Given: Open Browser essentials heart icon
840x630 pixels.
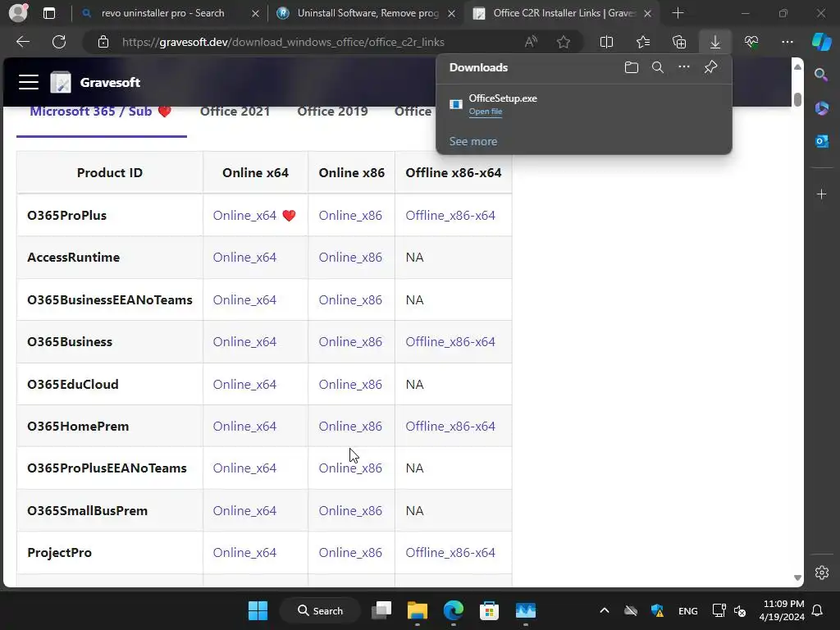Looking at the screenshot, I should [751, 42].
